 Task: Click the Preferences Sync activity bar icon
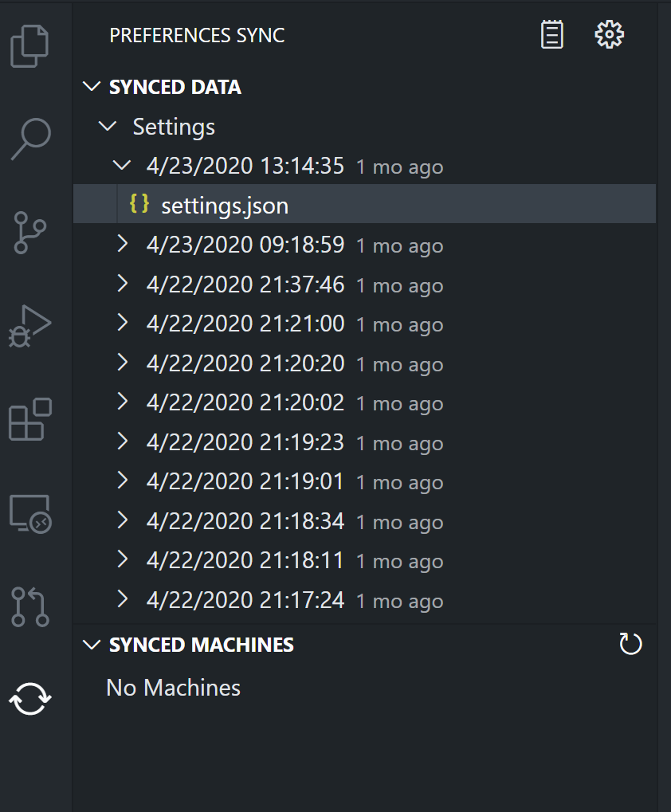point(29,699)
